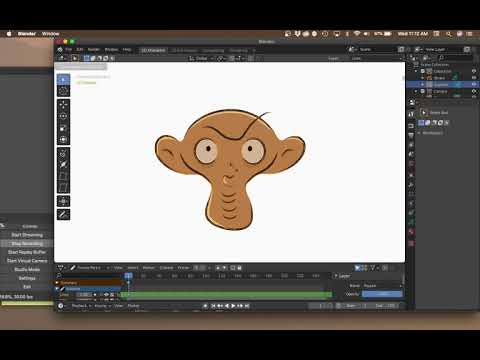Click the Blender logo menu icon
480x360 pixels.
point(60,50)
